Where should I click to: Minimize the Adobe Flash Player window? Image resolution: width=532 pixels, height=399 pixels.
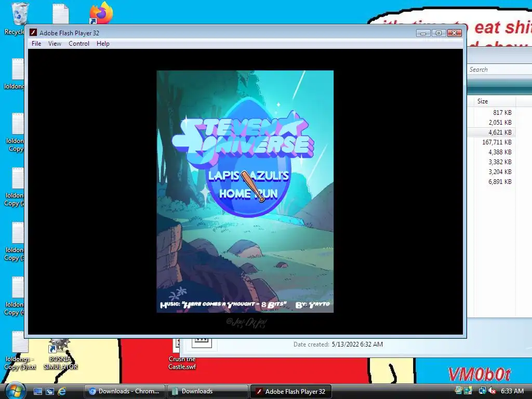[423, 33]
